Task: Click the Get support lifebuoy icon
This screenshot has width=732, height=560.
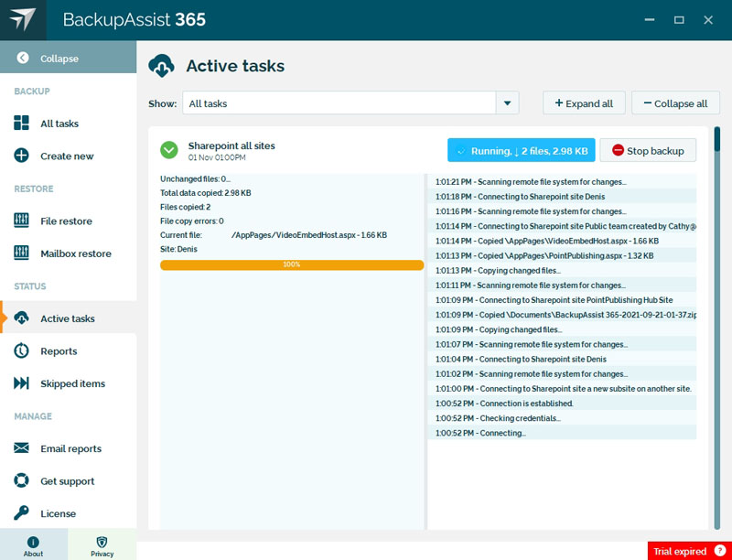Action: coord(21,480)
